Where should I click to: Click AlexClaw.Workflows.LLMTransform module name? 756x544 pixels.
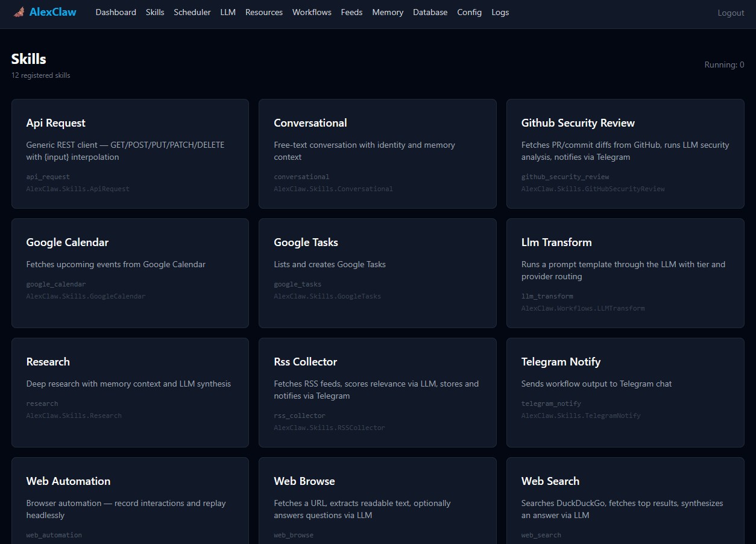[583, 308]
